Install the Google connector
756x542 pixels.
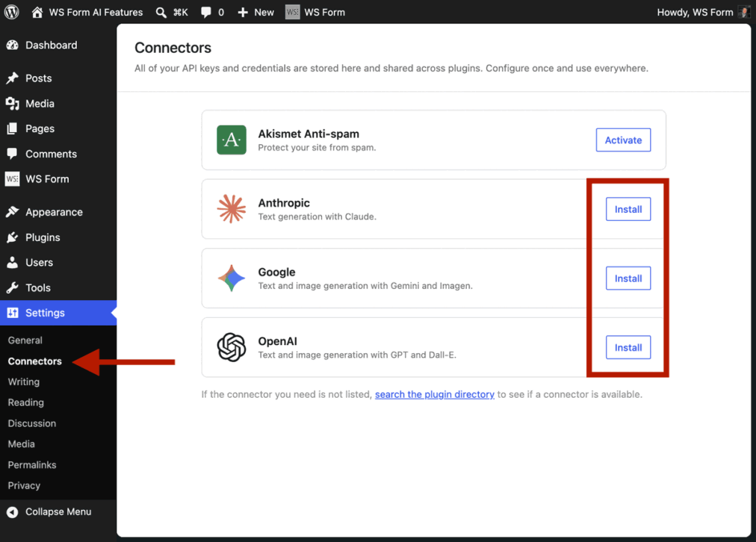(628, 278)
